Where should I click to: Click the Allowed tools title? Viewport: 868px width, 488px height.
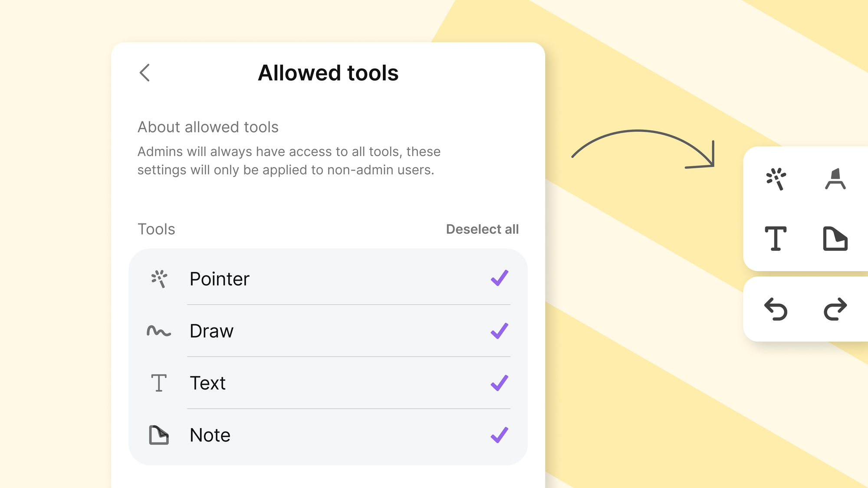click(x=329, y=73)
